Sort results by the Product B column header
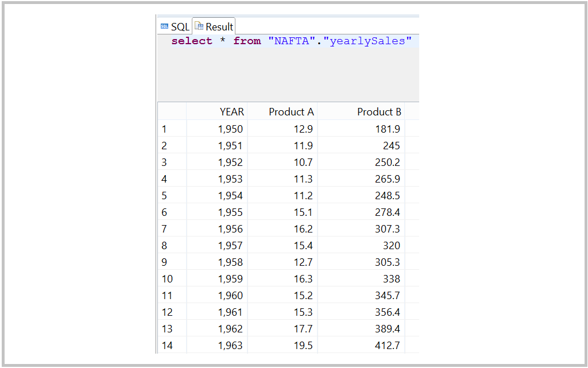 [x=379, y=111]
